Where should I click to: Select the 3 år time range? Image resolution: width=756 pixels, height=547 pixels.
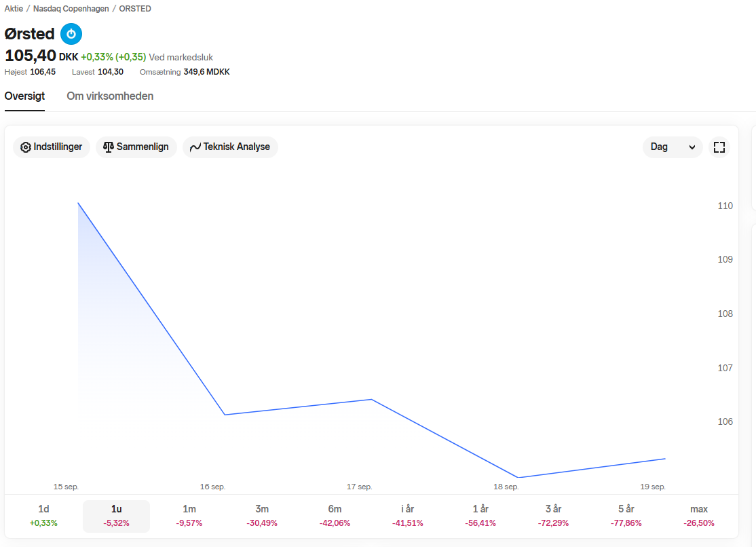pyautogui.click(x=553, y=516)
